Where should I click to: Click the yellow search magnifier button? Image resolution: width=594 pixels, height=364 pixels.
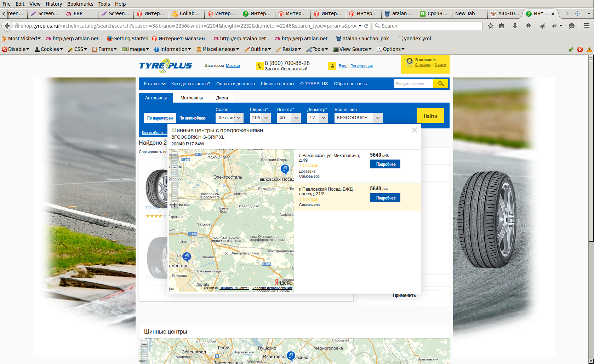pyautogui.click(x=441, y=83)
